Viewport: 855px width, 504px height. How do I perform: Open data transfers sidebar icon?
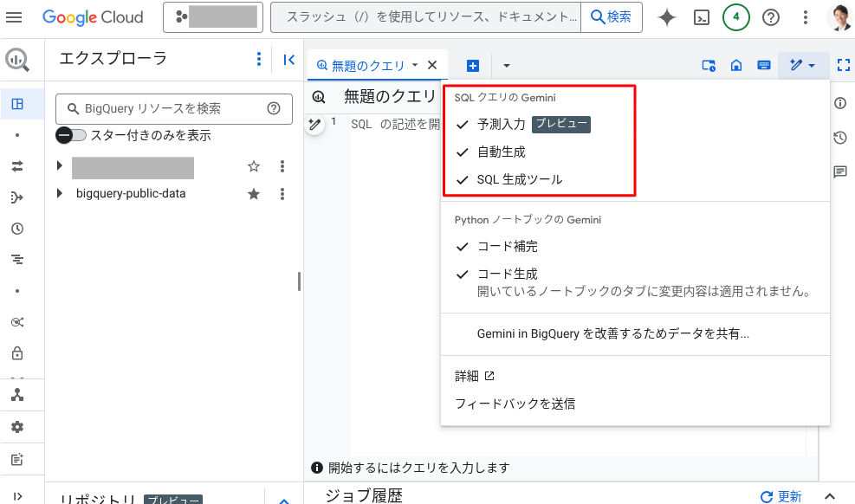click(x=17, y=166)
